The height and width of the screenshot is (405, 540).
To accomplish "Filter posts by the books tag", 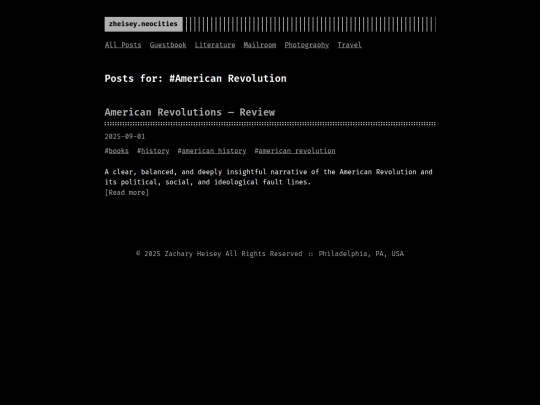I will click(118, 151).
